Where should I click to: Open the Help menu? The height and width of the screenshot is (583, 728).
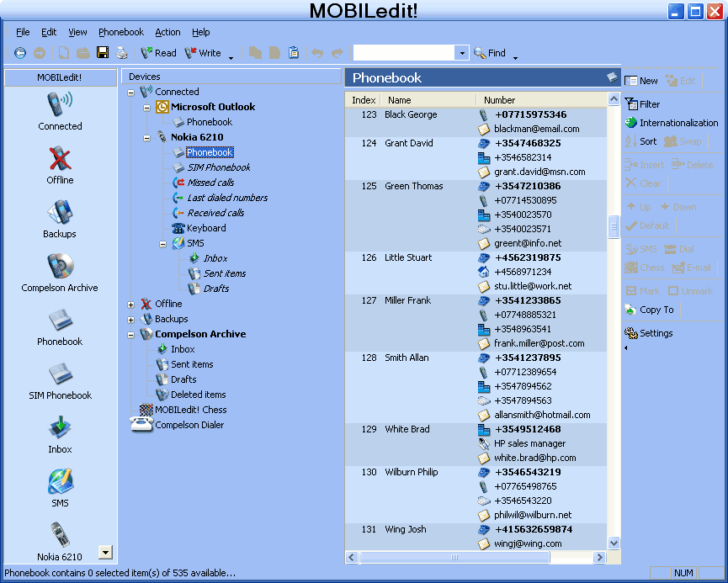tap(201, 32)
